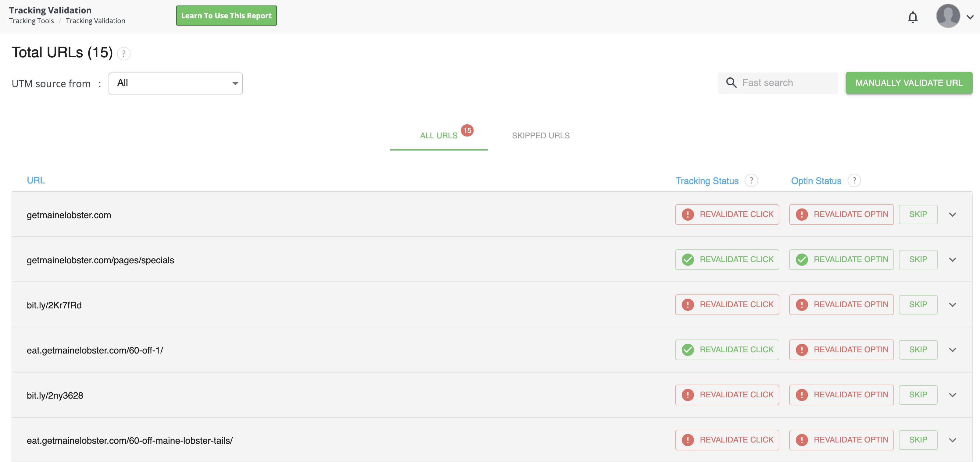
Task: Skip the 60-off-1 URL
Action: [x=918, y=350]
